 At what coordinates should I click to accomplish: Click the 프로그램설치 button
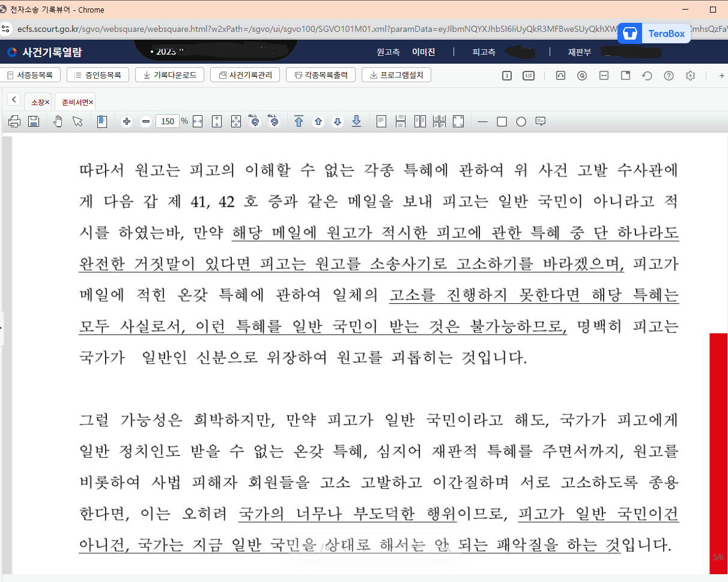[x=396, y=74]
